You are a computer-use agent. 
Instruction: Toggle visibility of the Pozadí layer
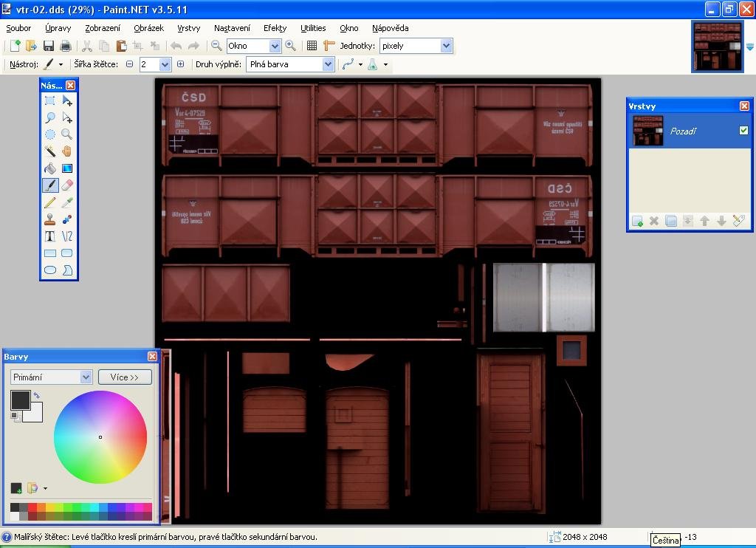point(743,131)
